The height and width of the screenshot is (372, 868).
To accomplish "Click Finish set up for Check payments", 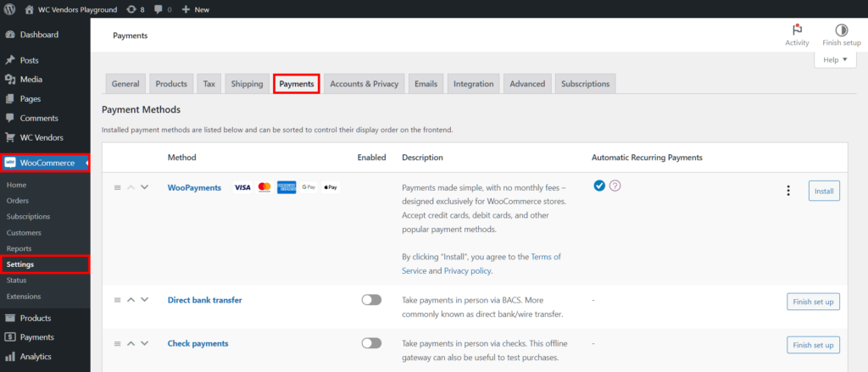I will 813,345.
